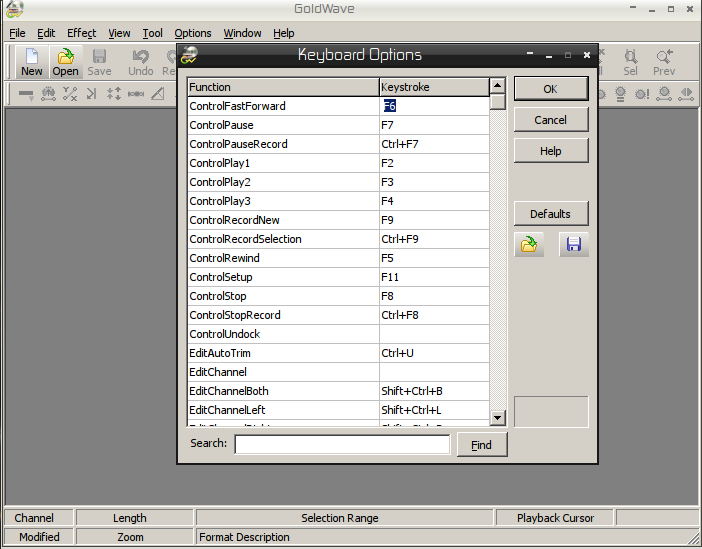
Task: Open the File menu
Action: coord(17,33)
